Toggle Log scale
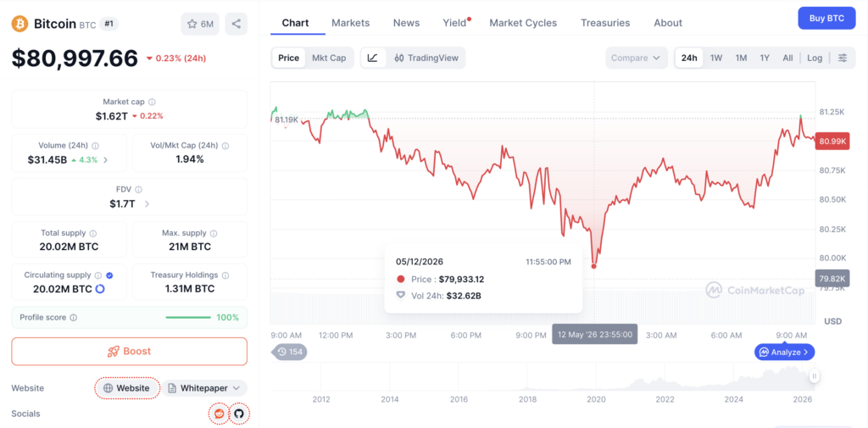This screenshot has width=868, height=428. [x=815, y=58]
